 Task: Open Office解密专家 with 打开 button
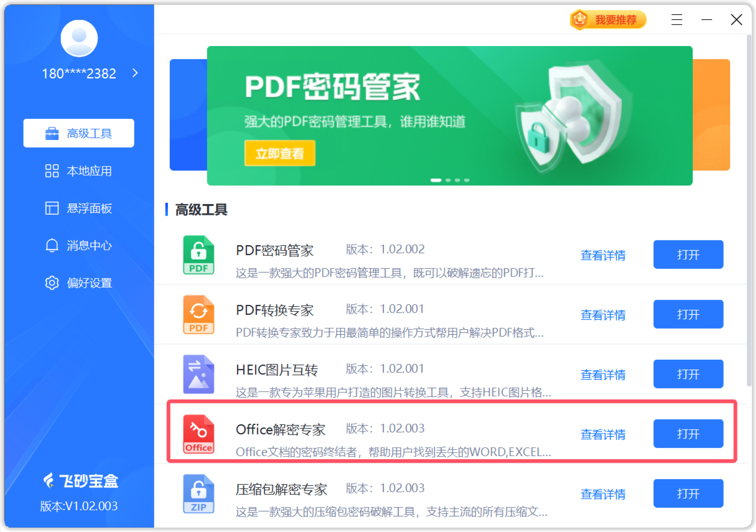tap(688, 434)
